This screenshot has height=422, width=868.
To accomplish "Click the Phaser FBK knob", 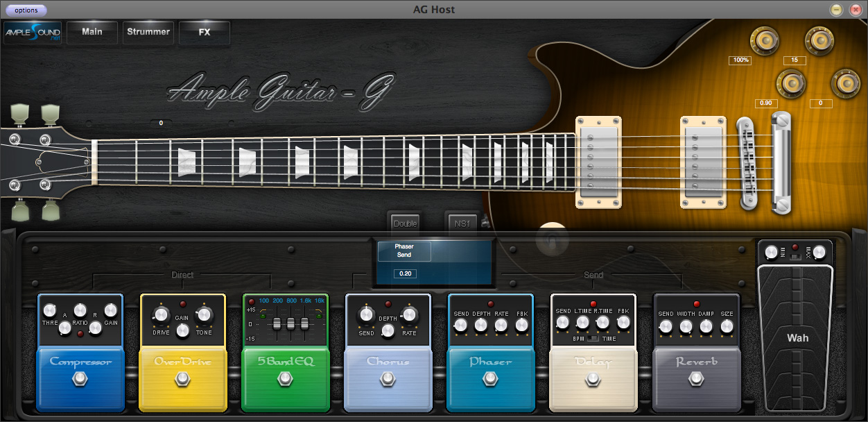I will 521,326.
